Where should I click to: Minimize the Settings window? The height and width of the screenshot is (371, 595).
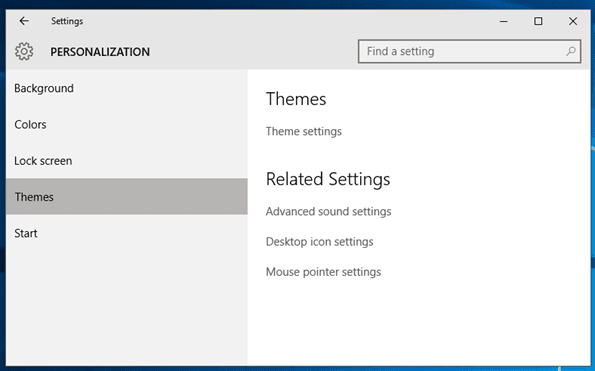(x=504, y=21)
